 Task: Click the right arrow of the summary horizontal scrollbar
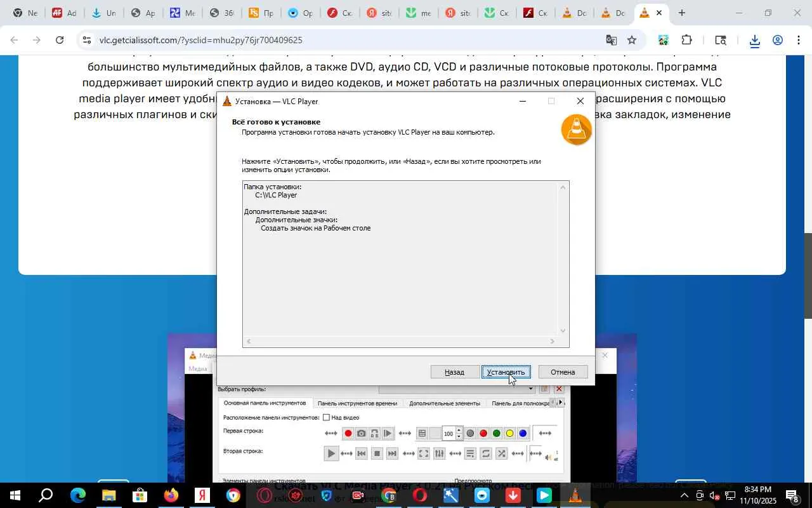click(553, 342)
